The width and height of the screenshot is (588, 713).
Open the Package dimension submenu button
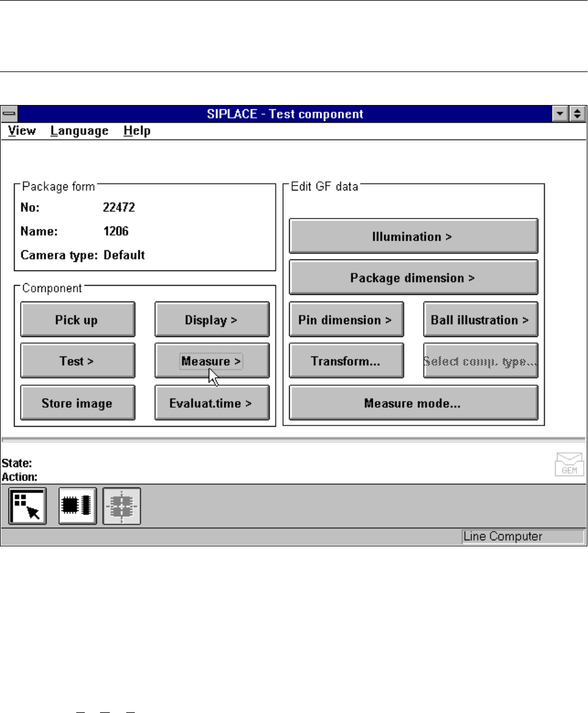point(414,277)
